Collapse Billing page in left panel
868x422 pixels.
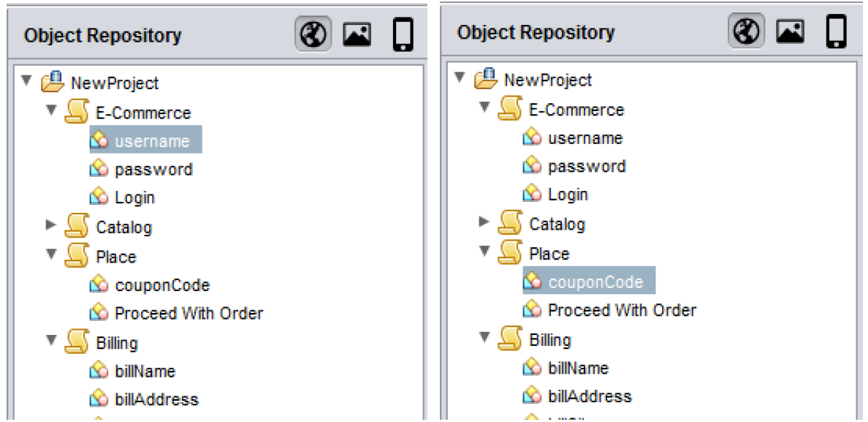(51, 340)
